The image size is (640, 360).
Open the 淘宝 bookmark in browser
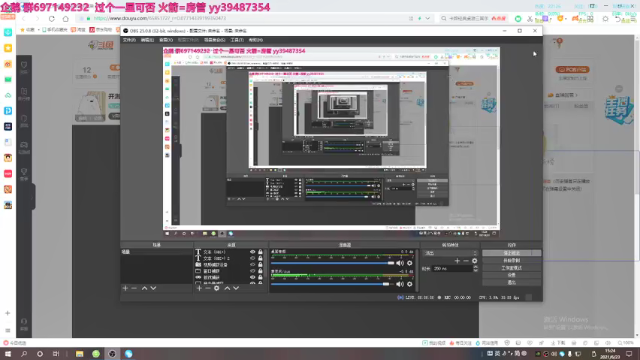click(x=78, y=30)
